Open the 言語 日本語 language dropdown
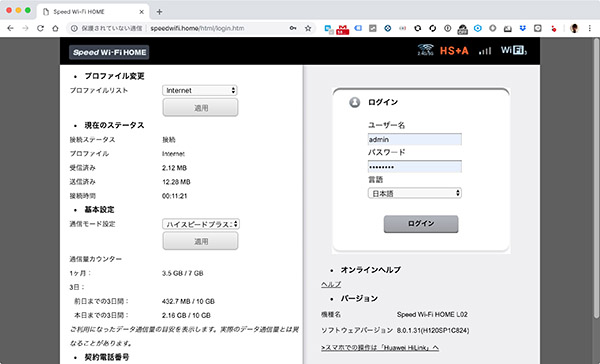Screen dimensions: 600x364 click(x=415, y=193)
